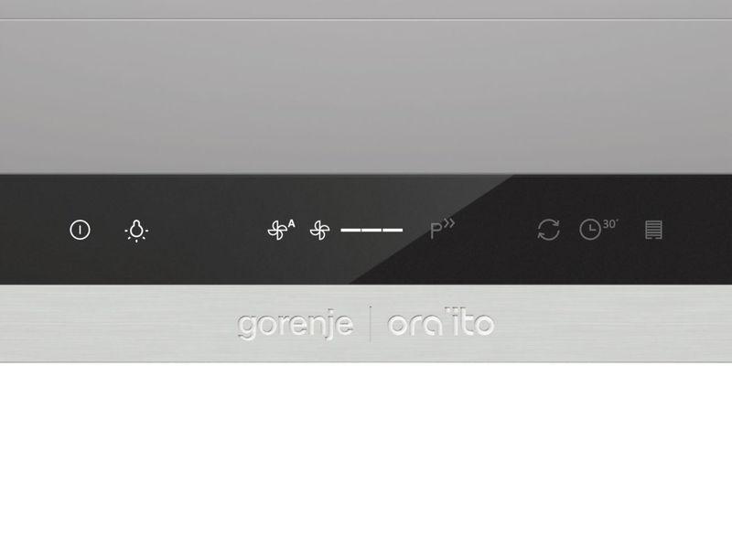Select the first fan speed bar segment
The image size is (732, 560).
tap(350, 230)
